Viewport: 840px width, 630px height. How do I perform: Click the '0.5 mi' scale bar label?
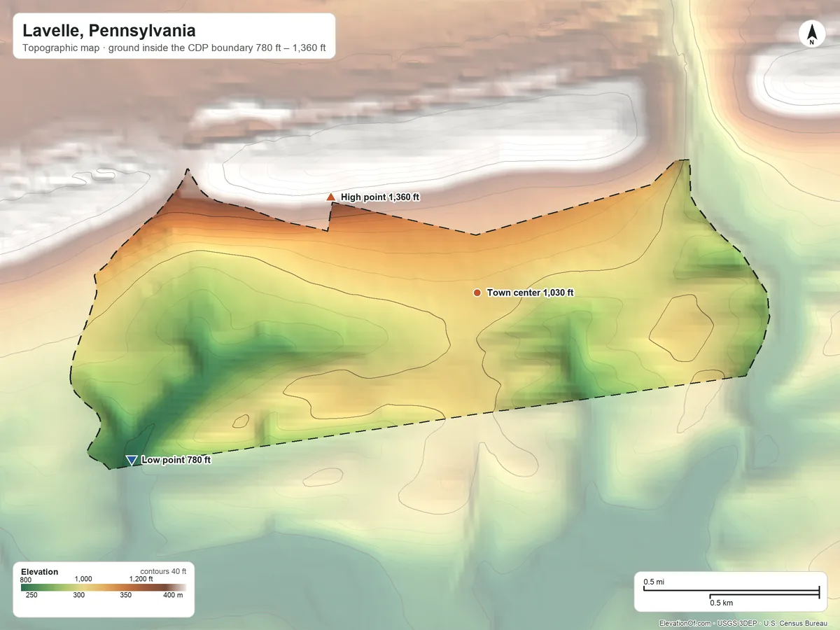tap(654, 582)
